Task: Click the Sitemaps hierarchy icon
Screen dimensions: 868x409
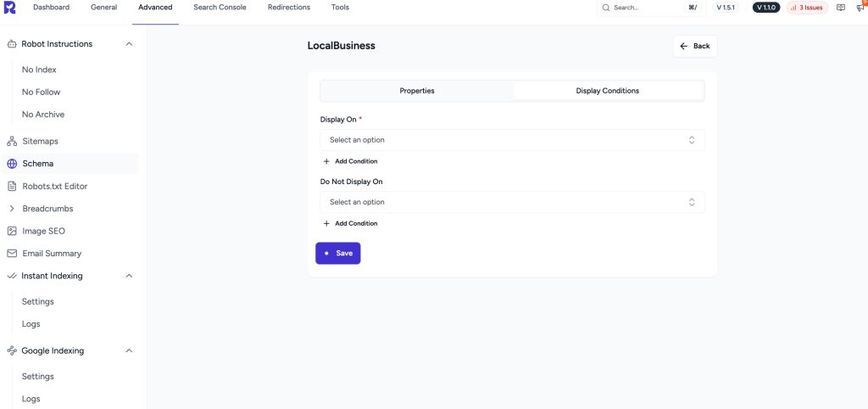Action: tap(12, 142)
